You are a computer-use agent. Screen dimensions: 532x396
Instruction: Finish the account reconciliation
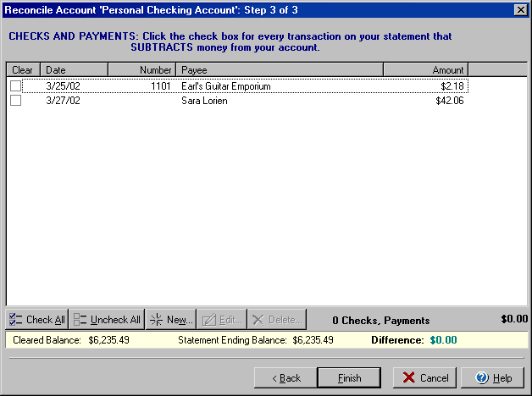pos(349,378)
